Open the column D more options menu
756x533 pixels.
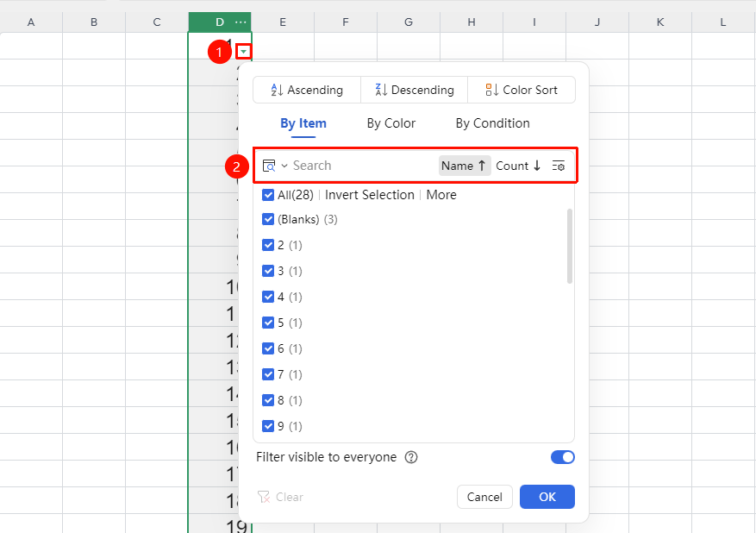click(x=241, y=22)
